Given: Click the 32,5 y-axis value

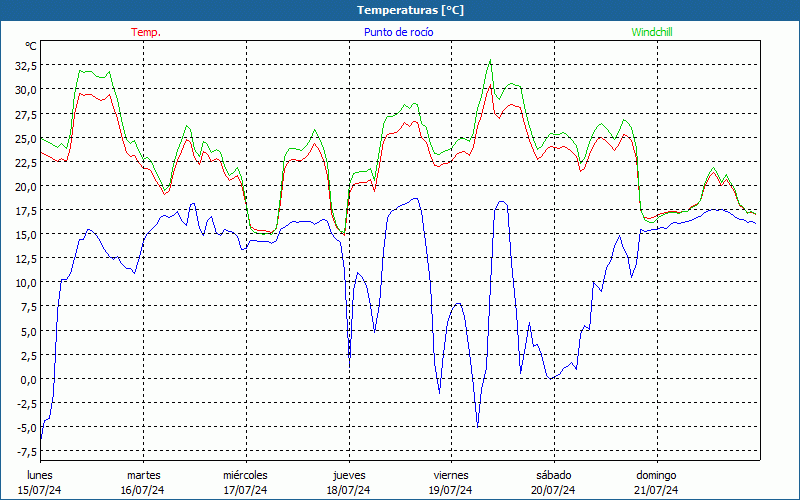Looking at the screenshot, I should pyautogui.click(x=26, y=65).
